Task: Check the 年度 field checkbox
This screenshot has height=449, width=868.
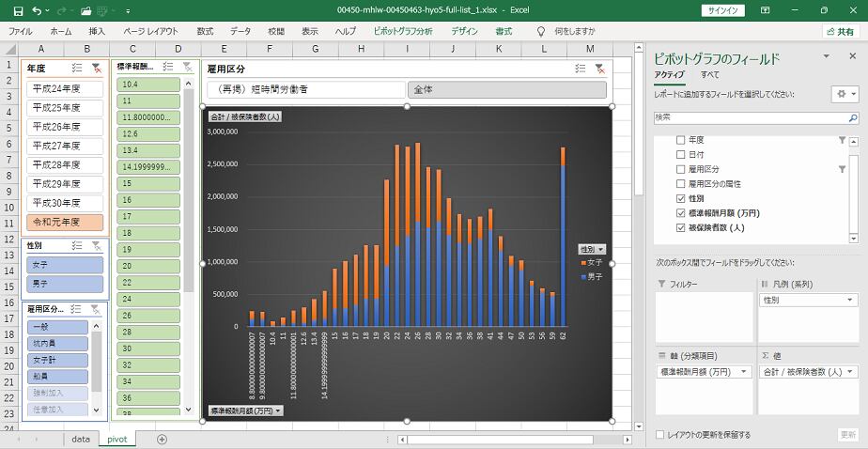Action: [681, 140]
